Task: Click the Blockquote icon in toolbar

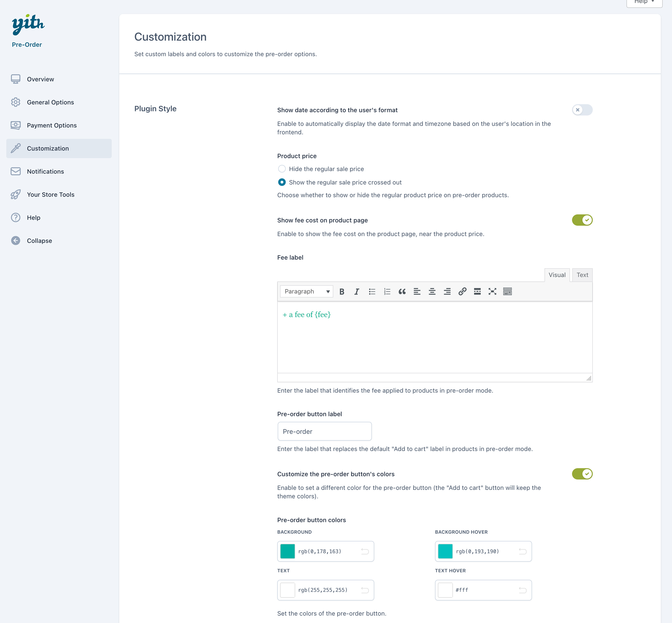Action: point(402,292)
